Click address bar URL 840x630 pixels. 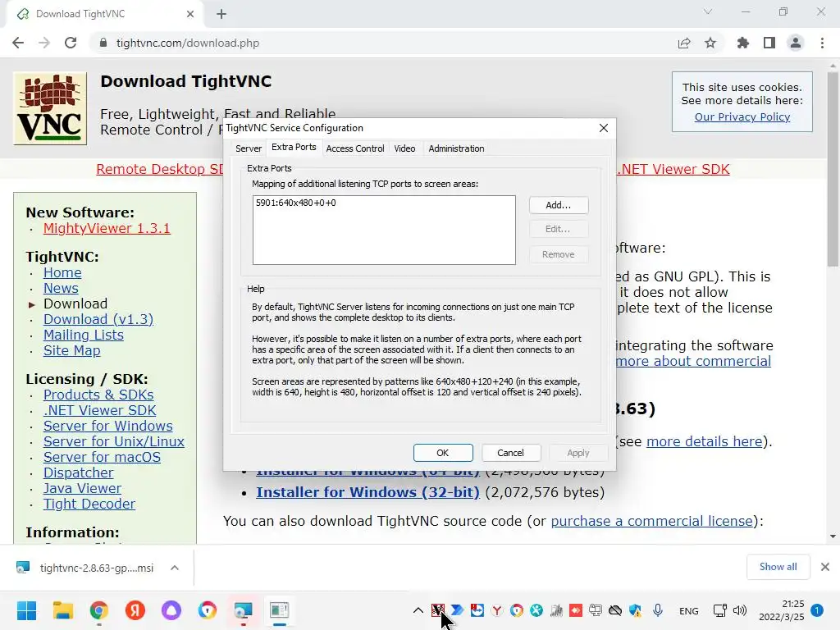tap(188, 43)
